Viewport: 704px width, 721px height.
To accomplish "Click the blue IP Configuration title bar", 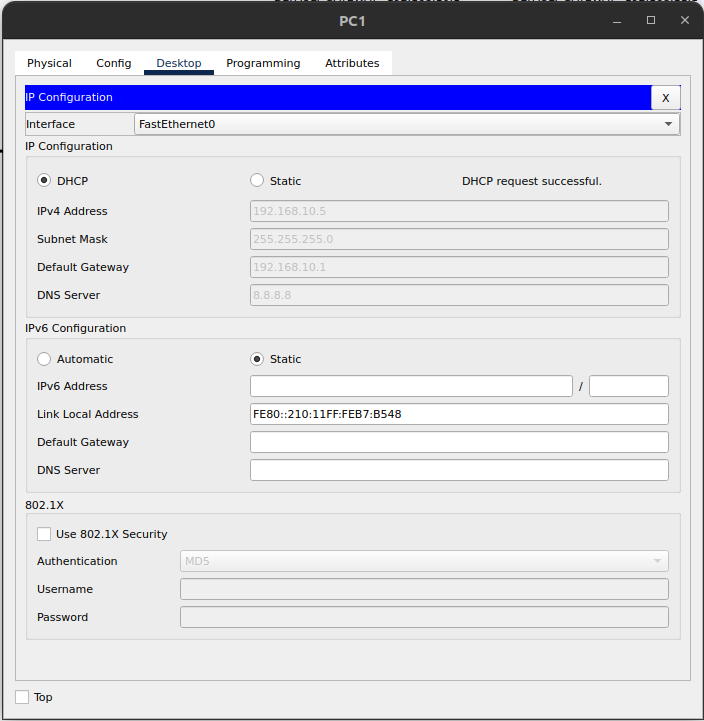I will [338, 97].
